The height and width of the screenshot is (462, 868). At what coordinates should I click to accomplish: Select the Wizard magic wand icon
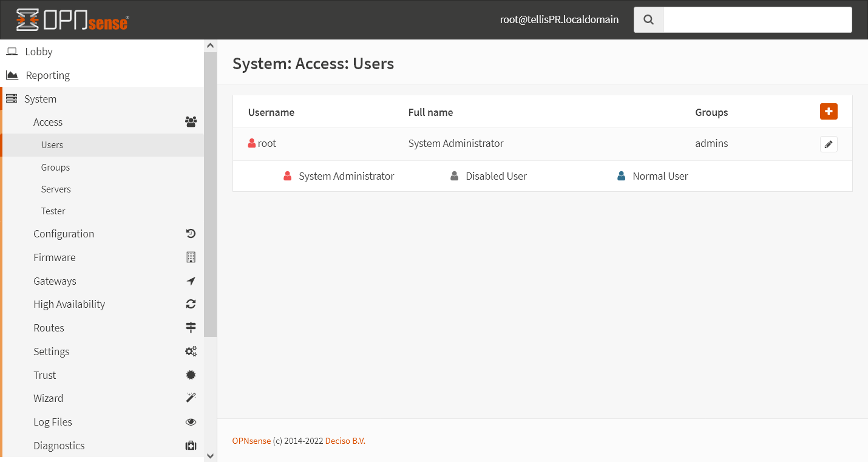(191, 398)
